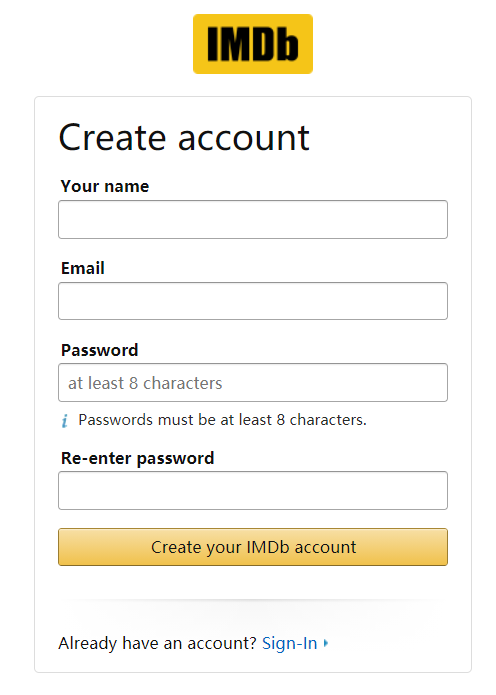Click the small arrow after Sign-In
The width and height of the screenshot is (496, 695).
point(326,643)
